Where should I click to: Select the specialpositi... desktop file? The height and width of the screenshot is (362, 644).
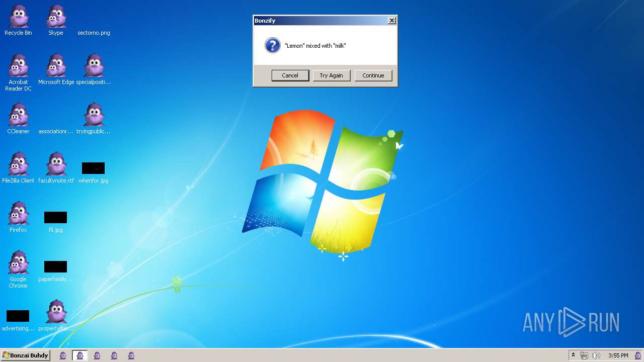[x=94, y=70]
